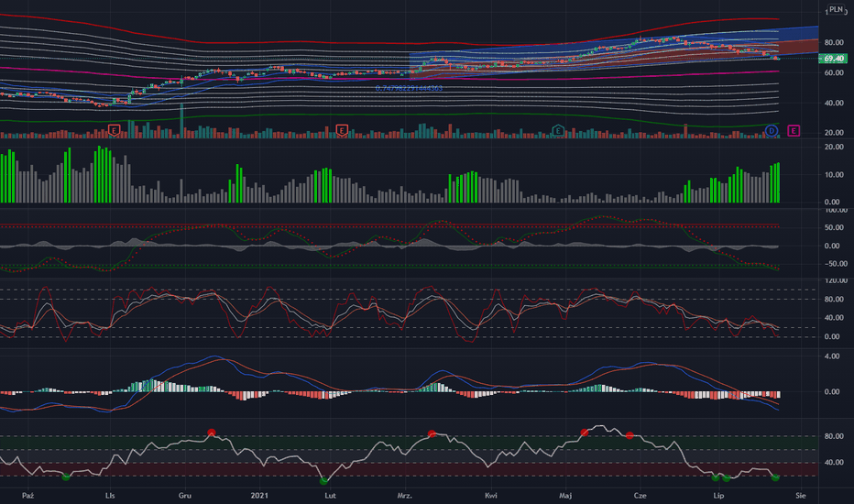Select the Gru label on the time axis
This screenshot has height=504, width=854.
tap(184, 495)
